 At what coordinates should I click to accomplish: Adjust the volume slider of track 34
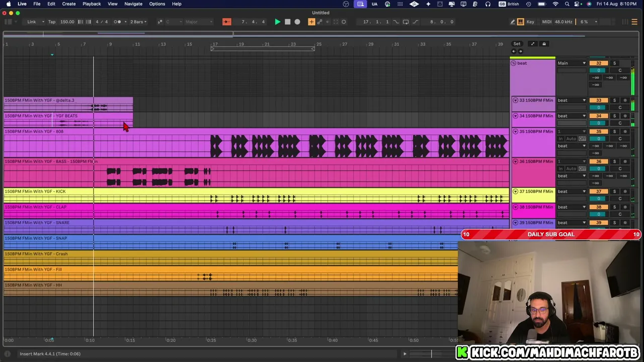pyautogui.click(x=599, y=123)
